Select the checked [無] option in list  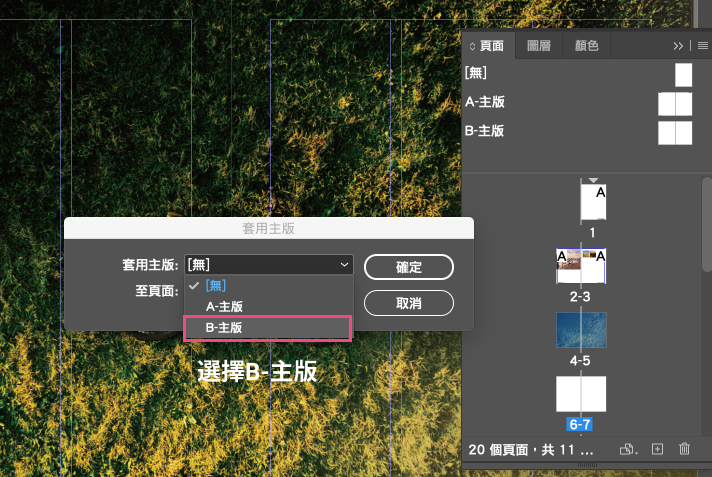[x=216, y=286]
